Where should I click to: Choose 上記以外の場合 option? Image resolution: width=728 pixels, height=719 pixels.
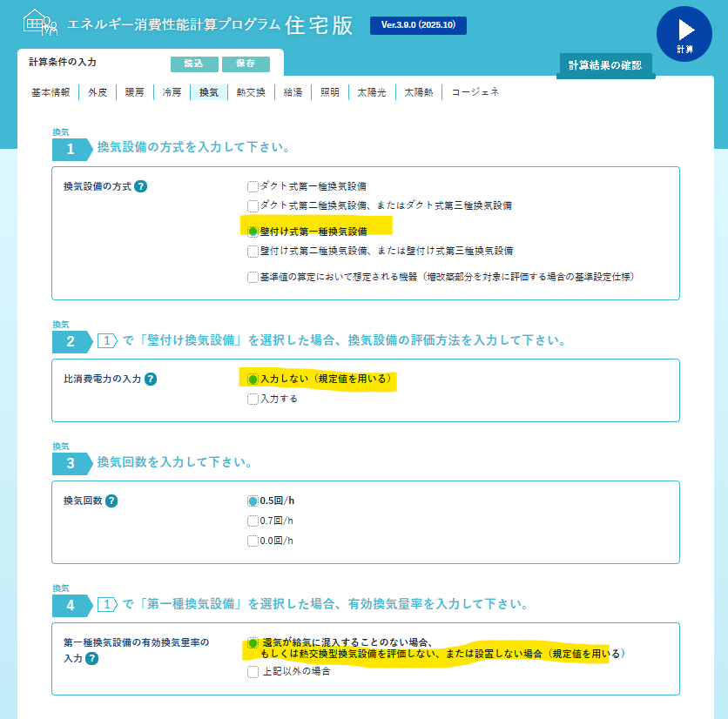coord(253,671)
